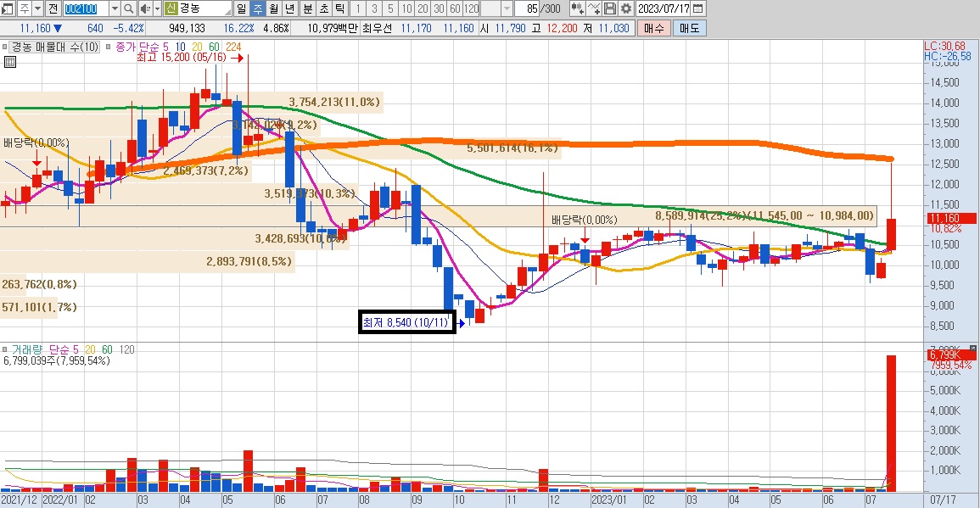
Task: Toggle the small square before 종가 단순
Action: 108,47
